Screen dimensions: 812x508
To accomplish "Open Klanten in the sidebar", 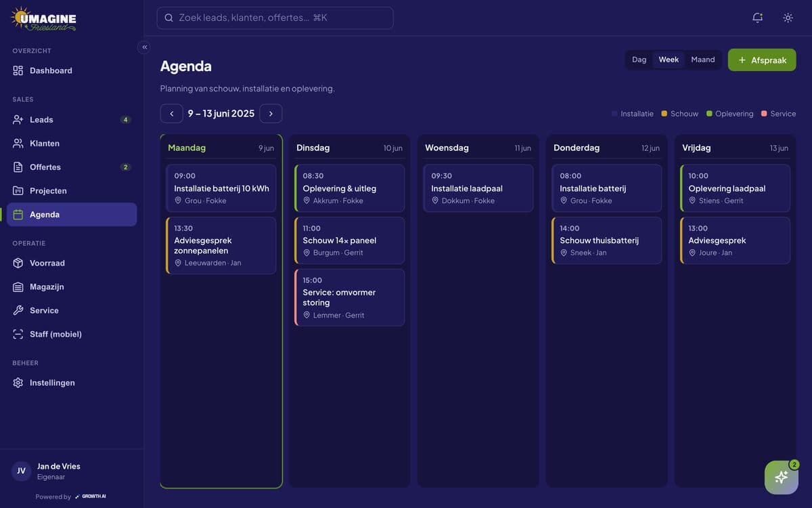I will point(72,144).
